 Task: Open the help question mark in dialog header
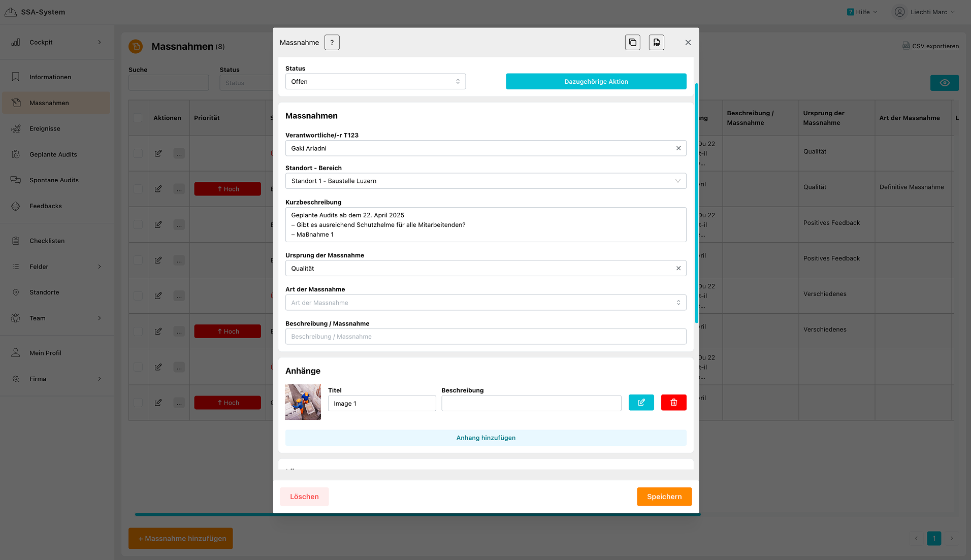coord(332,43)
